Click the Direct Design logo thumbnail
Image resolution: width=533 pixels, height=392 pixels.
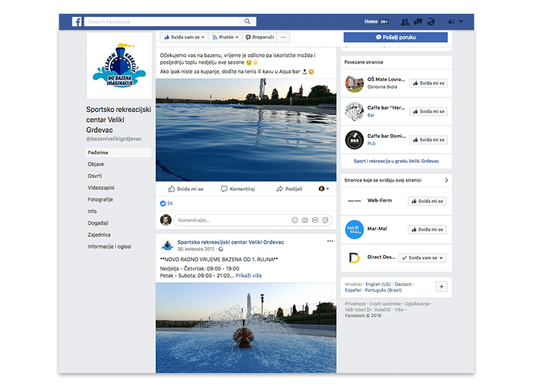tap(354, 258)
